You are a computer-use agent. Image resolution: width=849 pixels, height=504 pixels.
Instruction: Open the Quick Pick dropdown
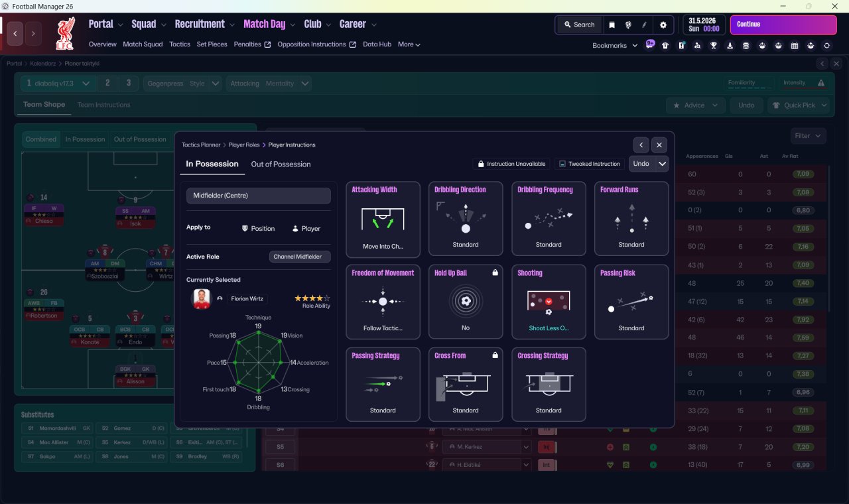click(799, 105)
